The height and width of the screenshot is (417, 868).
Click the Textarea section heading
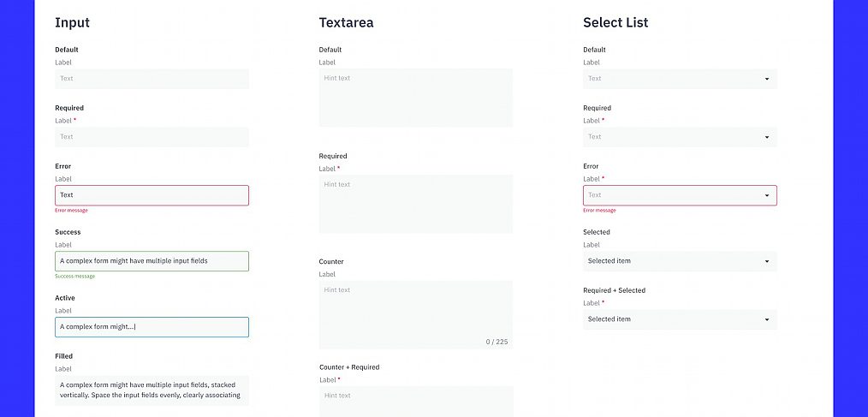346,23
